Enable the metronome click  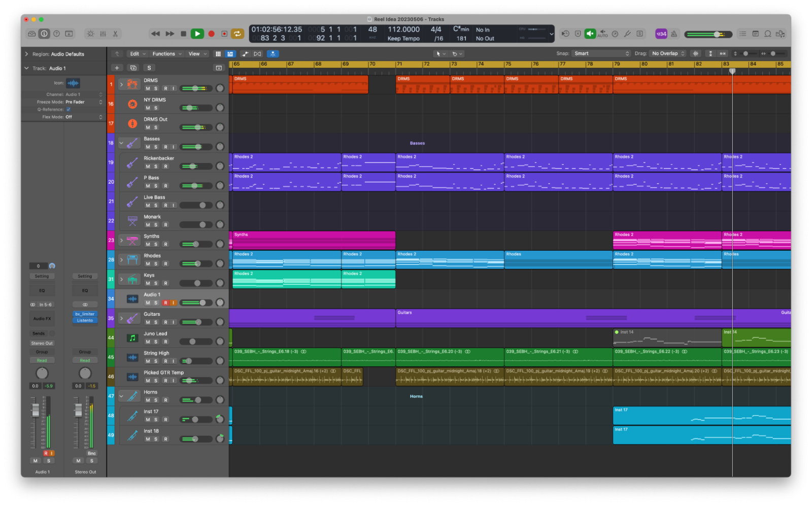coord(673,33)
